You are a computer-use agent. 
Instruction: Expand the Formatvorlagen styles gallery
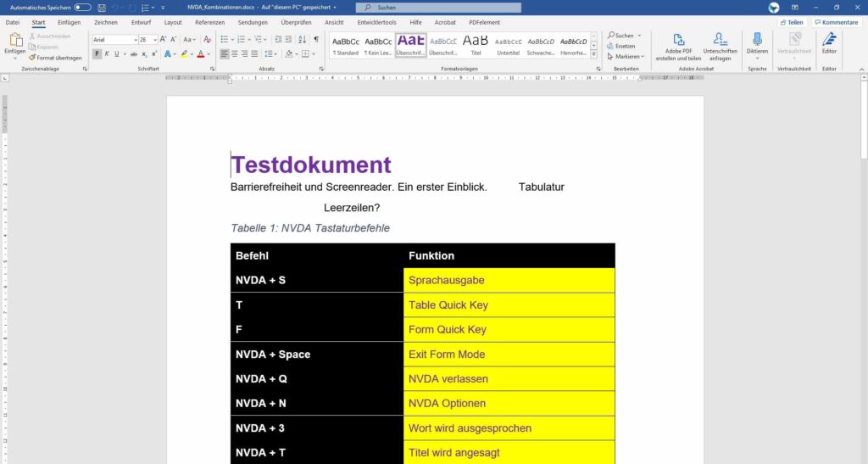[594, 54]
